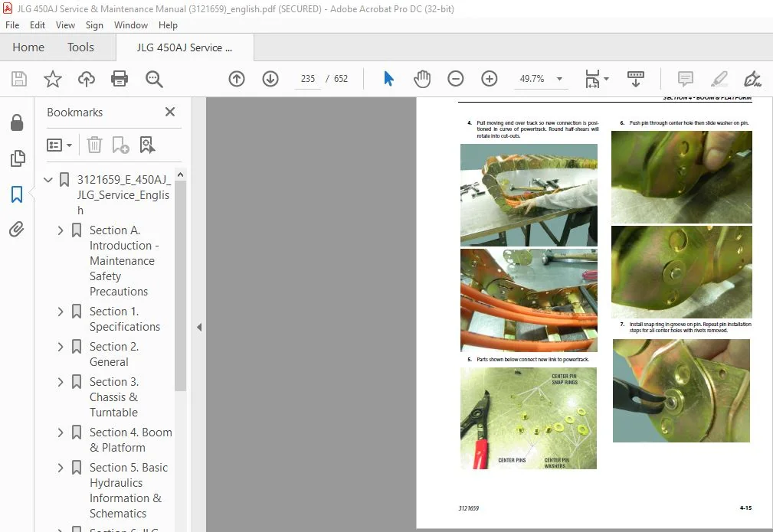This screenshot has width=773, height=532.
Task: Go to next page arrow
Action: [270, 79]
